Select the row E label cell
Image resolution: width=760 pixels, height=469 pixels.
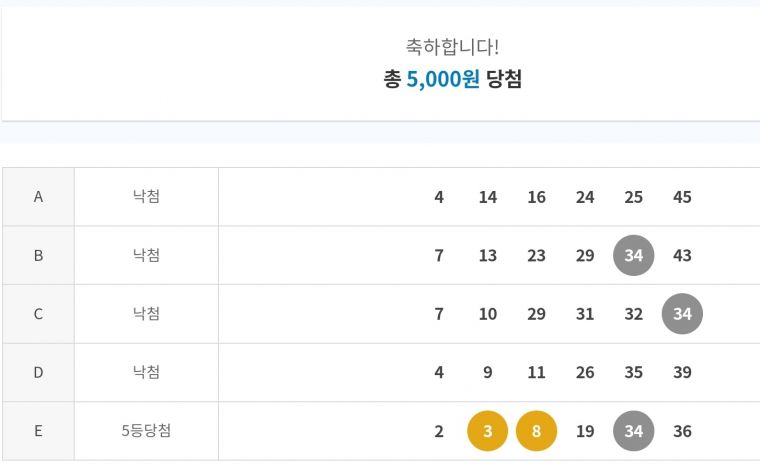[x=38, y=431]
